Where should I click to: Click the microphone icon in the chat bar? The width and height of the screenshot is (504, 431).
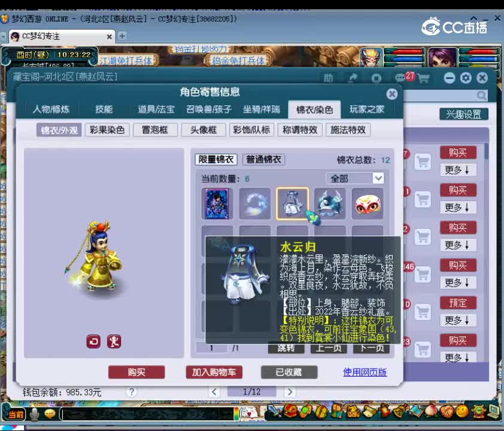(34, 414)
